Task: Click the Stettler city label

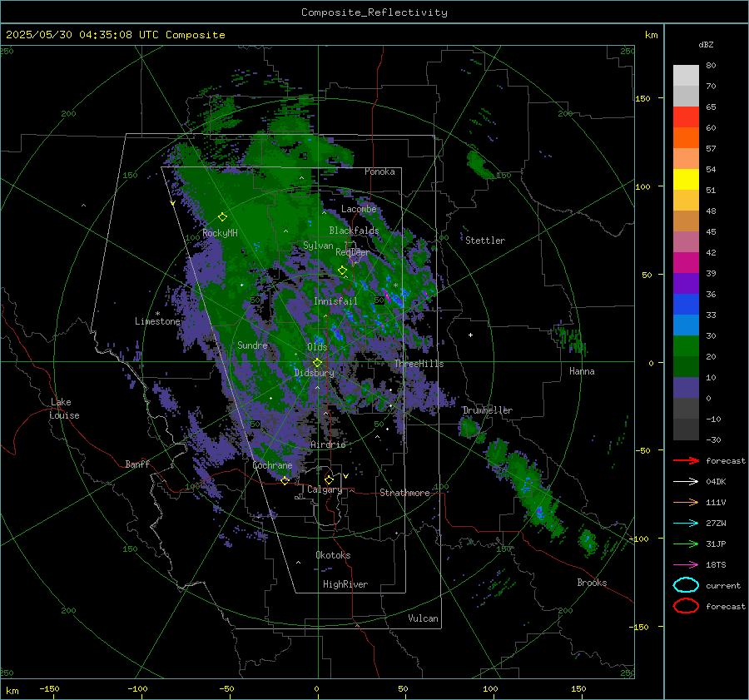Action: tap(485, 241)
